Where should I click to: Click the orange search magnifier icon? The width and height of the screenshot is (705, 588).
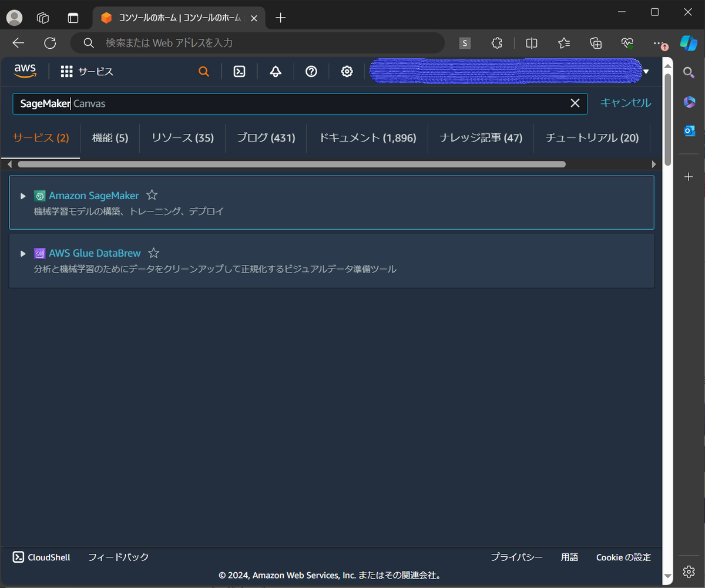tap(204, 72)
